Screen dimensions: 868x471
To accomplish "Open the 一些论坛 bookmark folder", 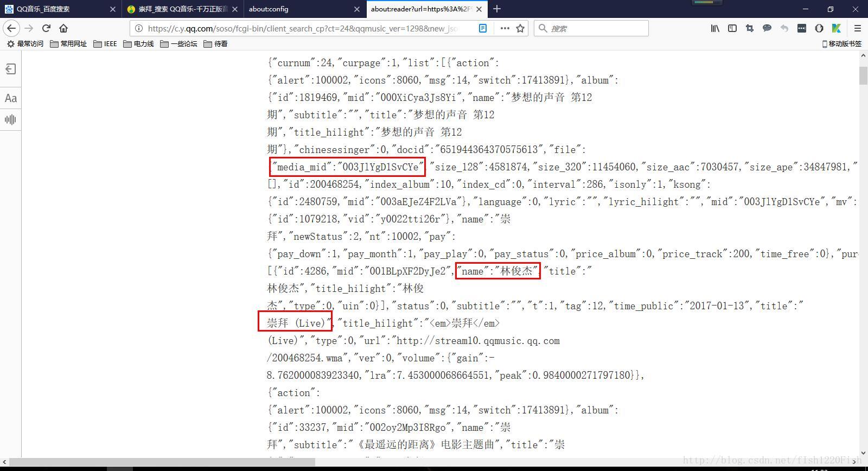I will coord(178,44).
